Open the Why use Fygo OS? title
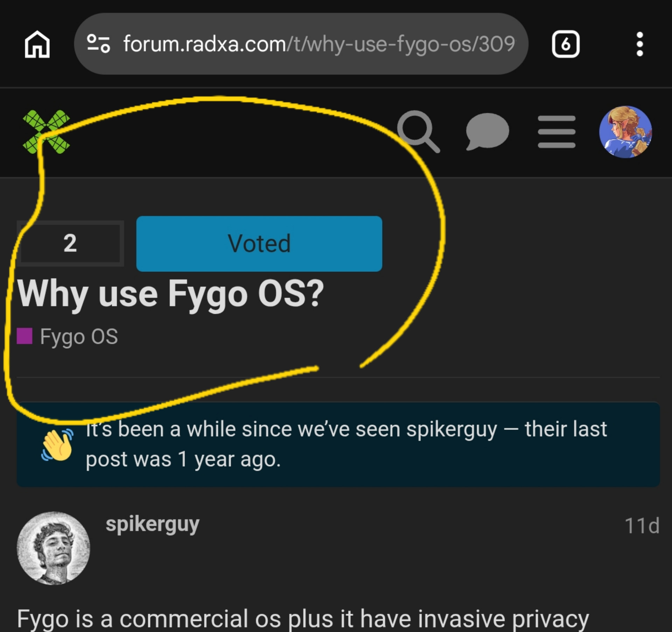Viewport: 672px width, 632px height. click(x=170, y=294)
